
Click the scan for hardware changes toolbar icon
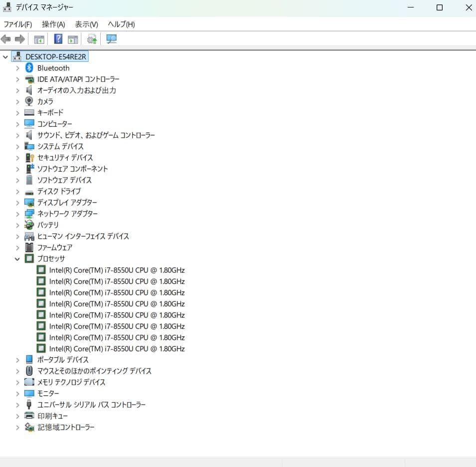click(x=91, y=39)
